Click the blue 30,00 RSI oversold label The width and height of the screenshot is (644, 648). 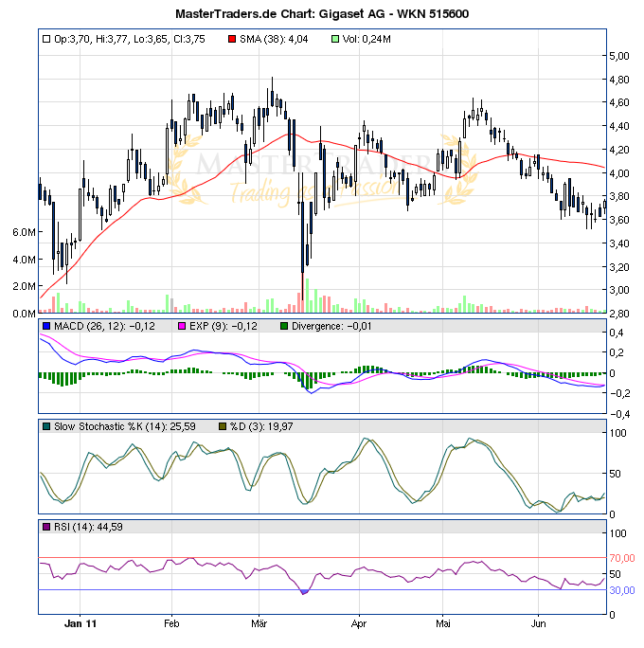621,590
